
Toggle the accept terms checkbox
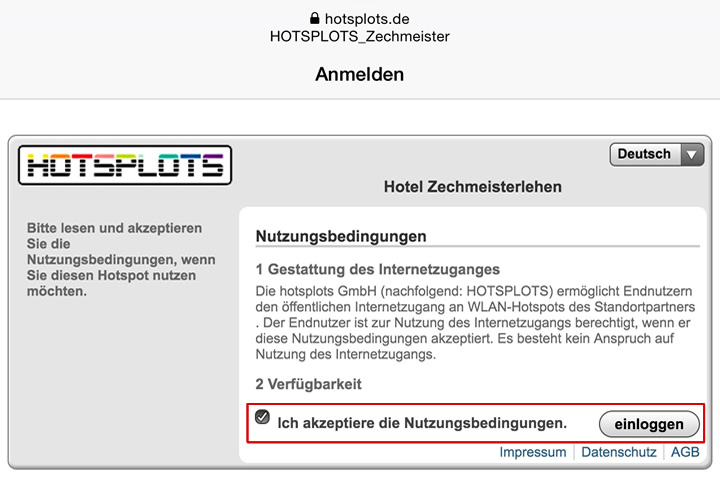point(262,417)
